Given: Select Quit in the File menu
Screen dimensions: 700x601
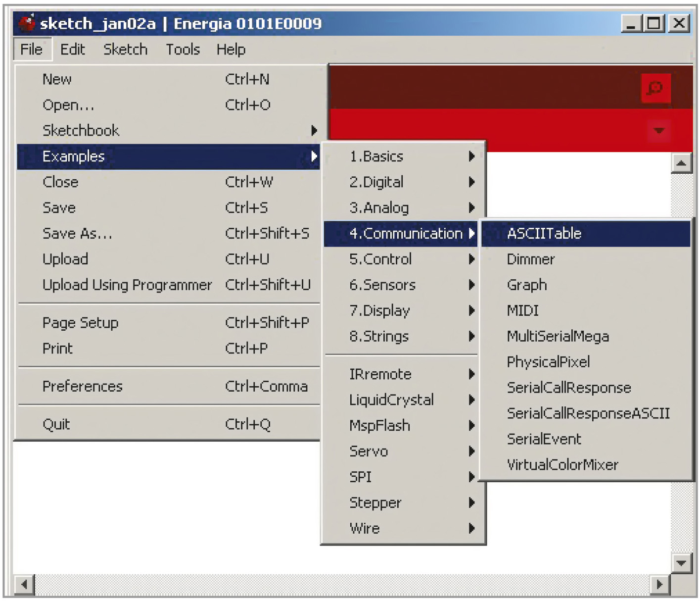Looking at the screenshot, I should 169,424.
